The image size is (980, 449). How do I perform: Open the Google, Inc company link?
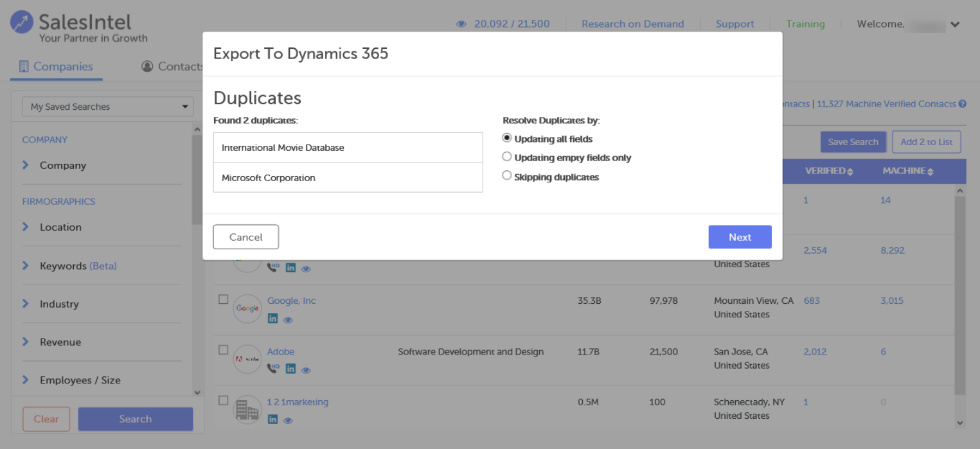[292, 301]
